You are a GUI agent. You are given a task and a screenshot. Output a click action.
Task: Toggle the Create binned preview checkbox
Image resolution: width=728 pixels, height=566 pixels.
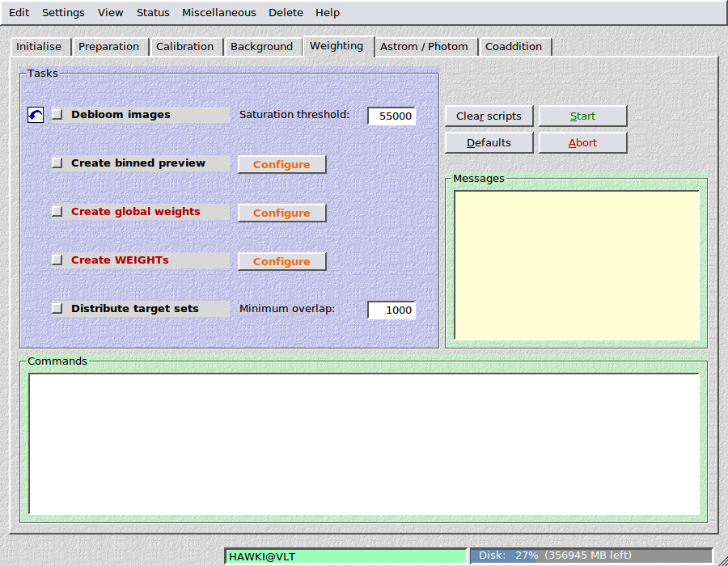[57, 163]
